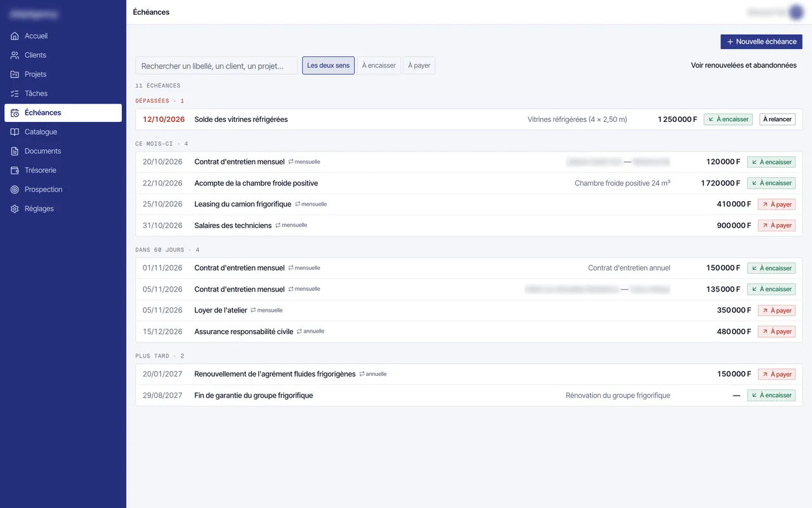Click the 'À relancer' button on overdue row
The width and height of the screenshot is (812, 508).
click(x=777, y=119)
